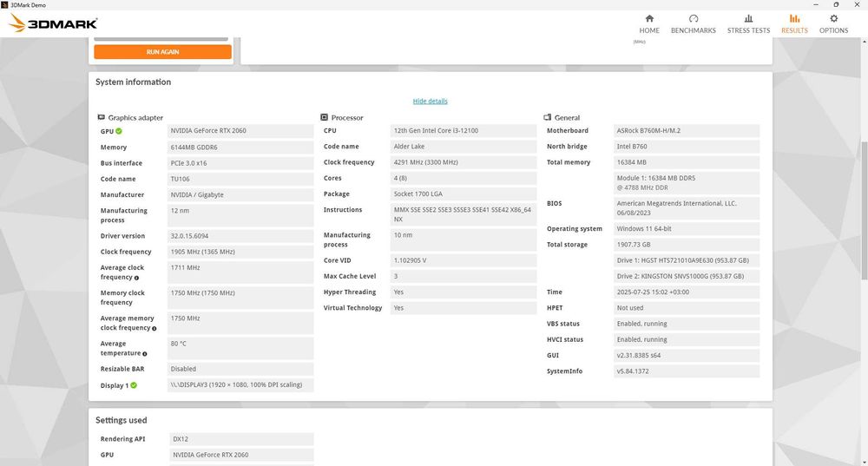Select Manufacturer value NVIDIA / Gigabyte

[x=240, y=194]
